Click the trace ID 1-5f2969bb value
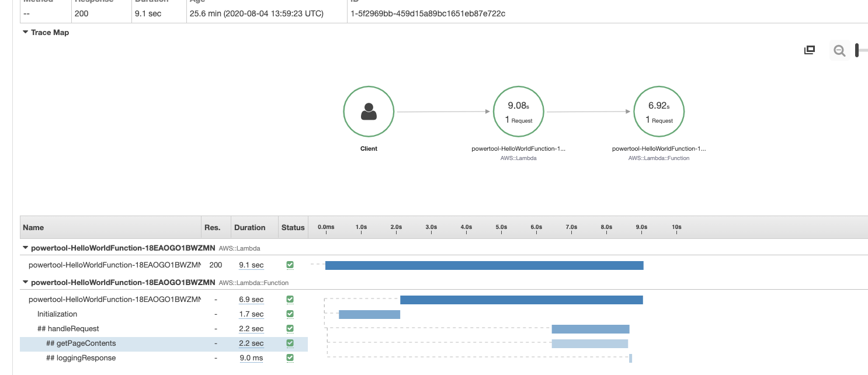868x375 pixels. (428, 13)
